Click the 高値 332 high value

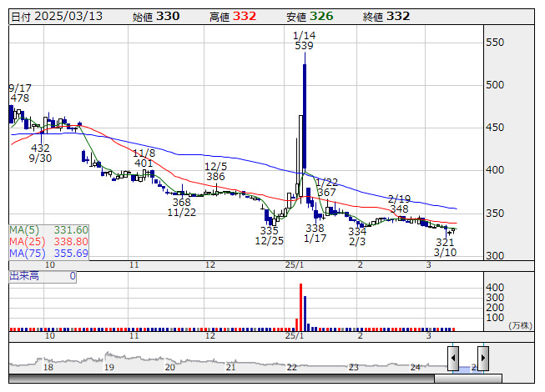pyautogui.click(x=233, y=17)
